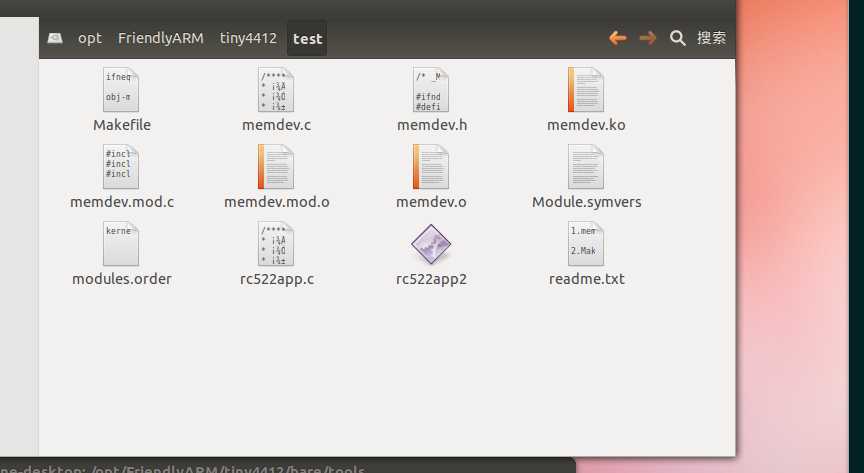Click the disk root icon in path bar
Viewport: 864px width, 473px height.
pyautogui.click(x=55, y=38)
